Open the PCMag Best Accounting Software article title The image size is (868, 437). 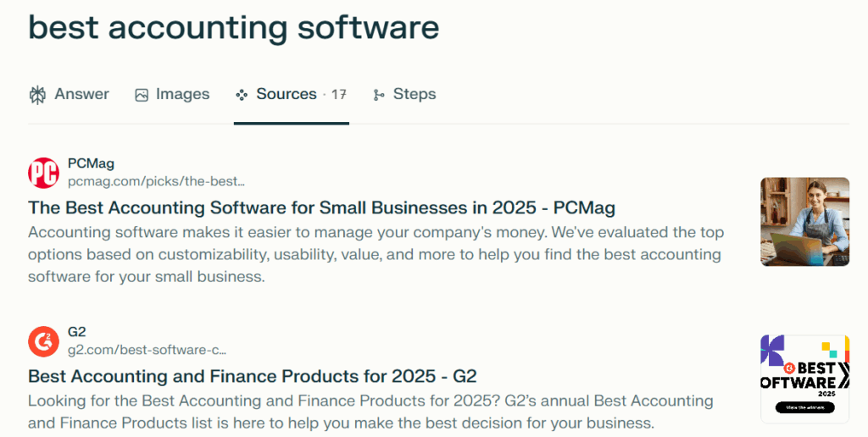(321, 207)
